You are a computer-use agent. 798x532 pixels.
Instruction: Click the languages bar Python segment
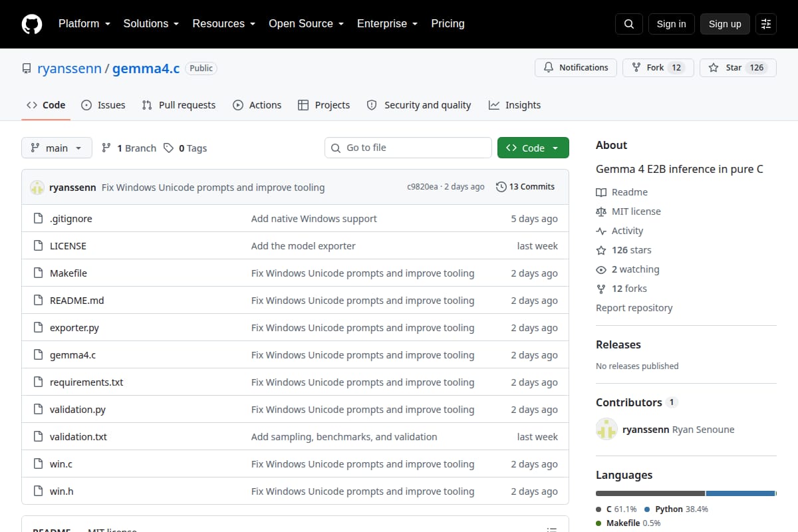pyautogui.click(x=740, y=493)
